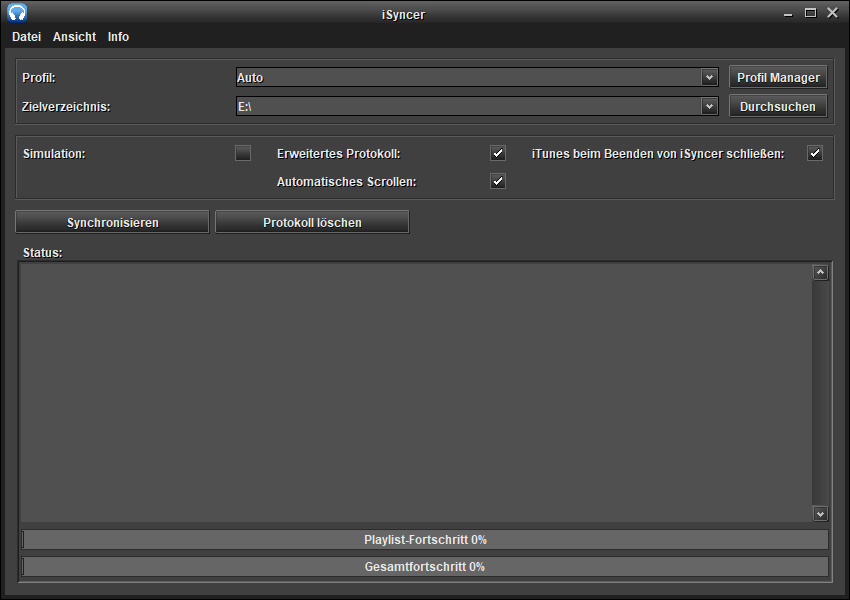Open the Ansicht menu
Viewport: 850px width, 600px height.
(74, 37)
